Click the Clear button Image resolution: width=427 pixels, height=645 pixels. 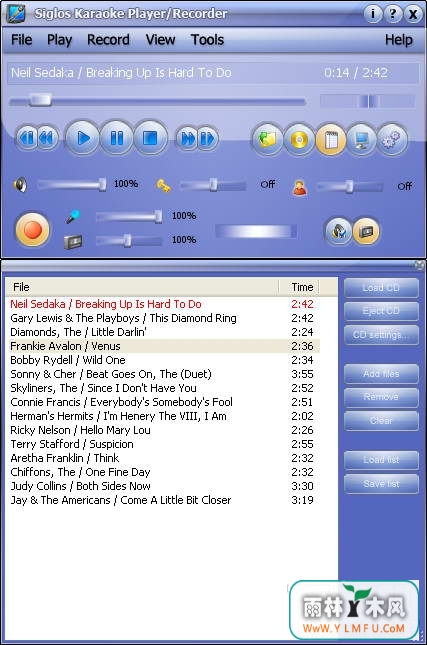coord(381,421)
